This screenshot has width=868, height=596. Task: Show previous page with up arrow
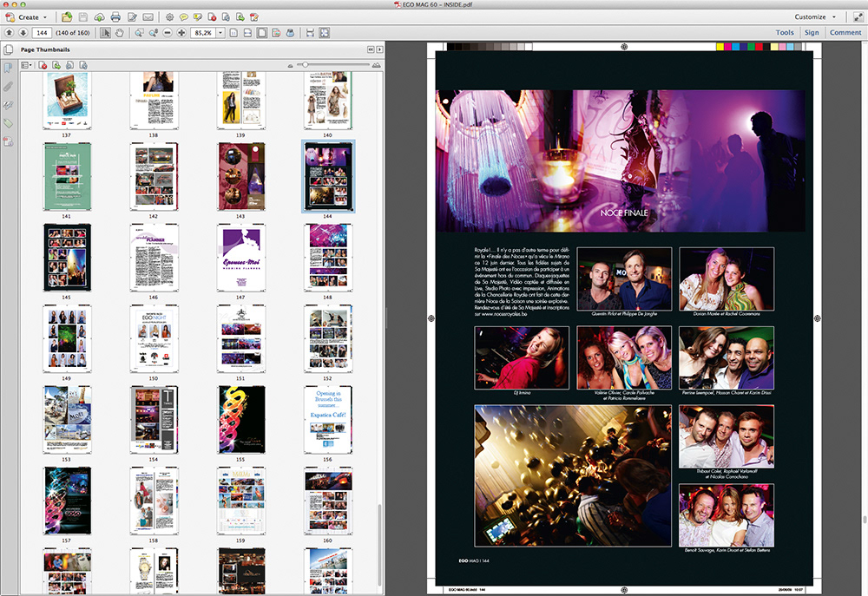point(9,33)
